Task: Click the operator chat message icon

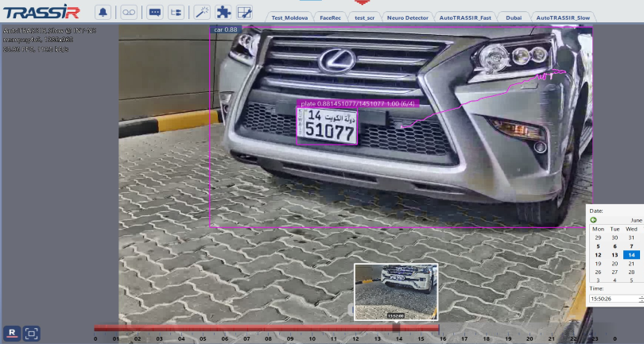Action: (x=154, y=12)
